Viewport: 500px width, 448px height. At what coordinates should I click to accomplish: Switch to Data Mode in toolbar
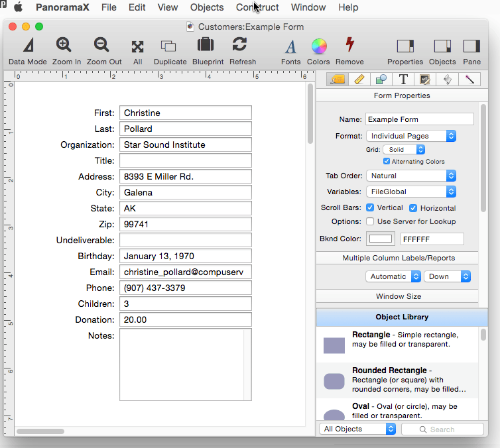coord(28,45)
